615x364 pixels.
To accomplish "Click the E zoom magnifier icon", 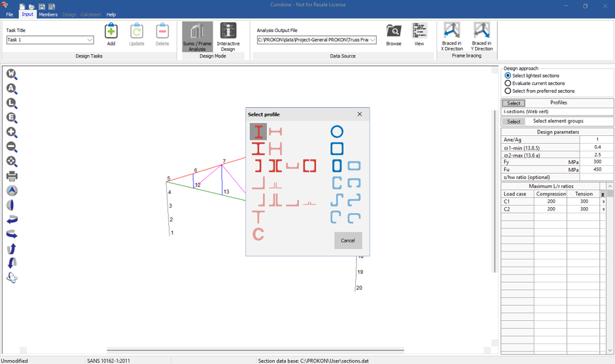I will click(12, 118).
